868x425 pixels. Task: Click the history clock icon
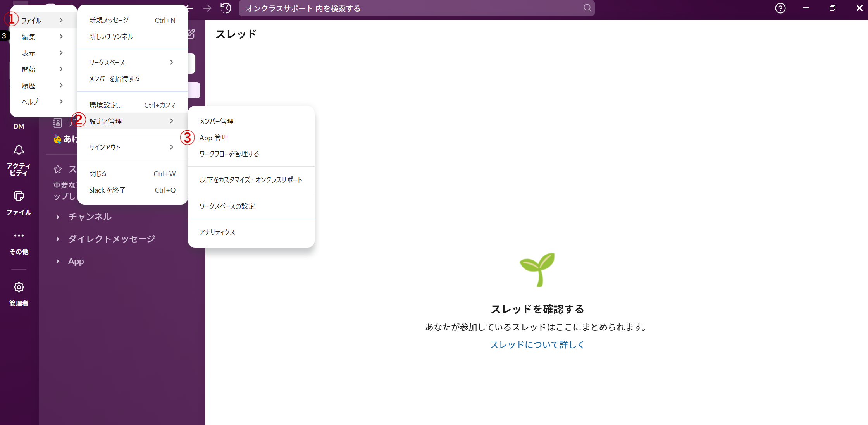[x=226, y=8]
